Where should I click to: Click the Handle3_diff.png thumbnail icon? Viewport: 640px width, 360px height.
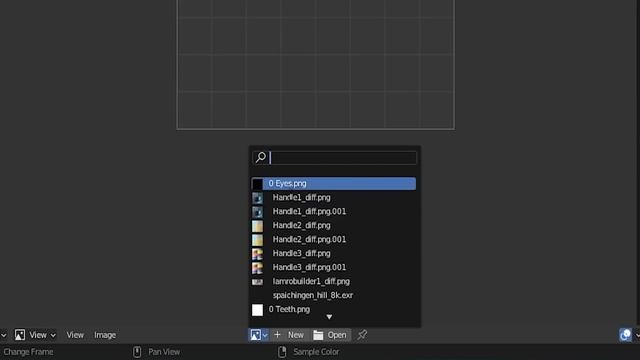(257, 254)
